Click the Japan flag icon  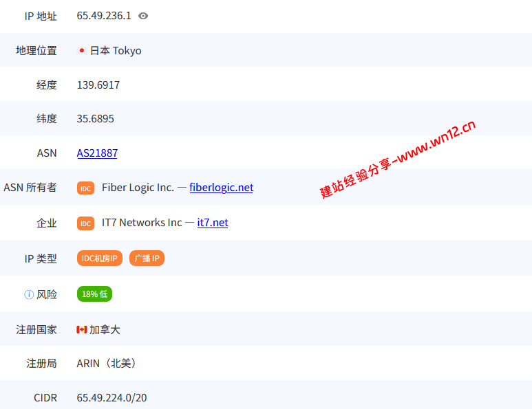[x=81, y=50]
